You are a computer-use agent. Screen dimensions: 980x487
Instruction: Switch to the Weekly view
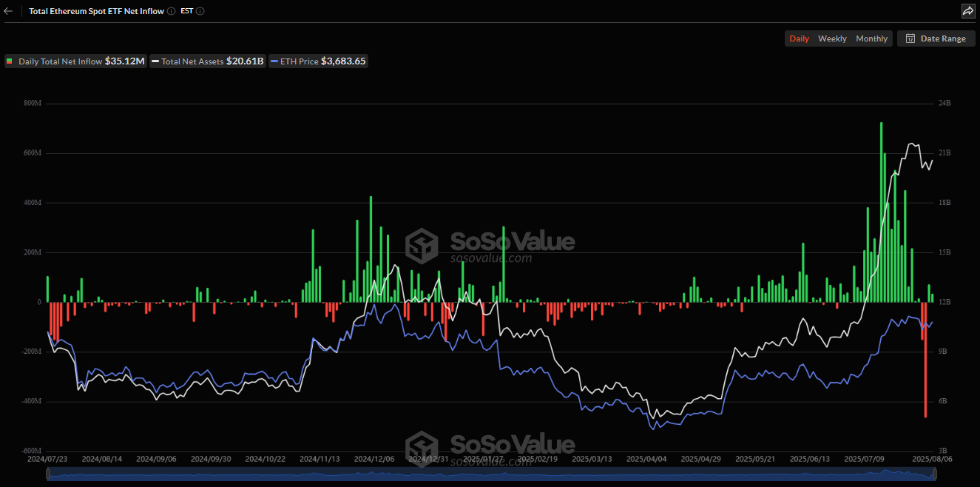[x=832, y=38]
